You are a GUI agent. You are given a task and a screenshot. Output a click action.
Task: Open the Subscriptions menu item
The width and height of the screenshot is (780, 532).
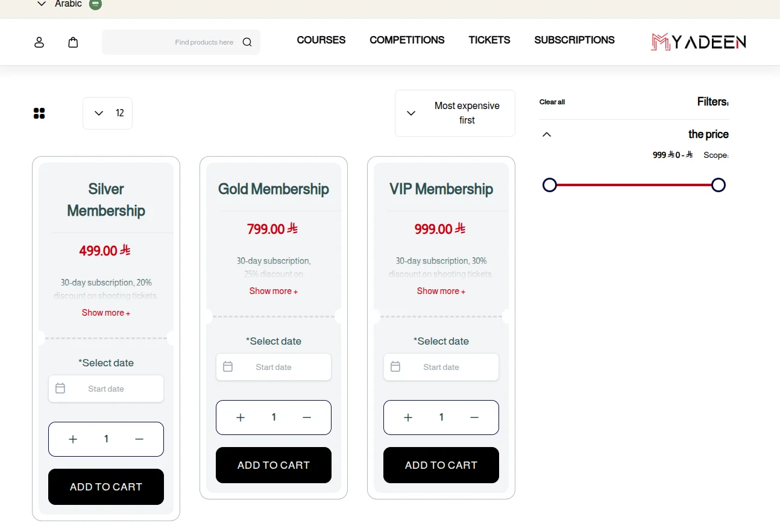tap(574, 40)
